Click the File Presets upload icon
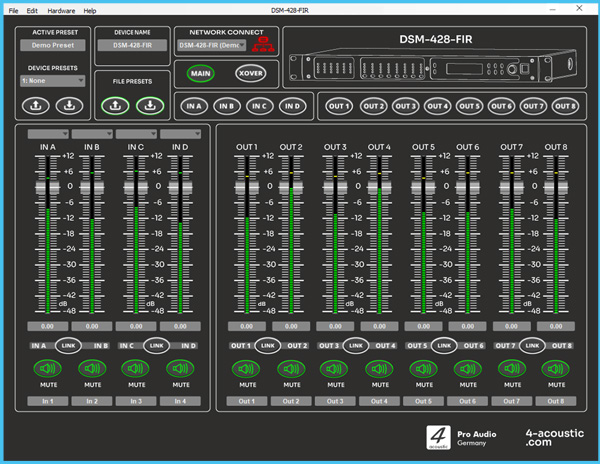Viewport: 600px width, 464px height. pos(117,105)
